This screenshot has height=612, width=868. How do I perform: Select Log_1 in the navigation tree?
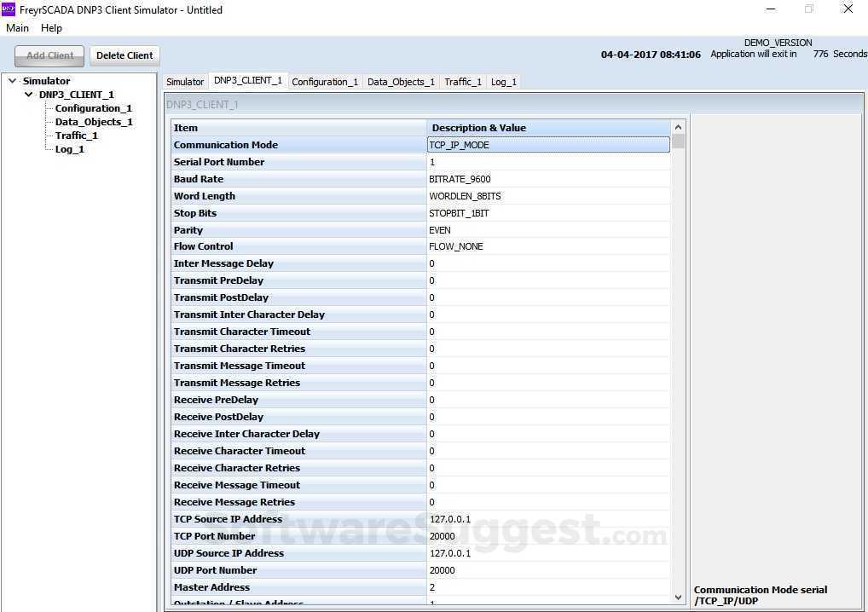[69, 148]
